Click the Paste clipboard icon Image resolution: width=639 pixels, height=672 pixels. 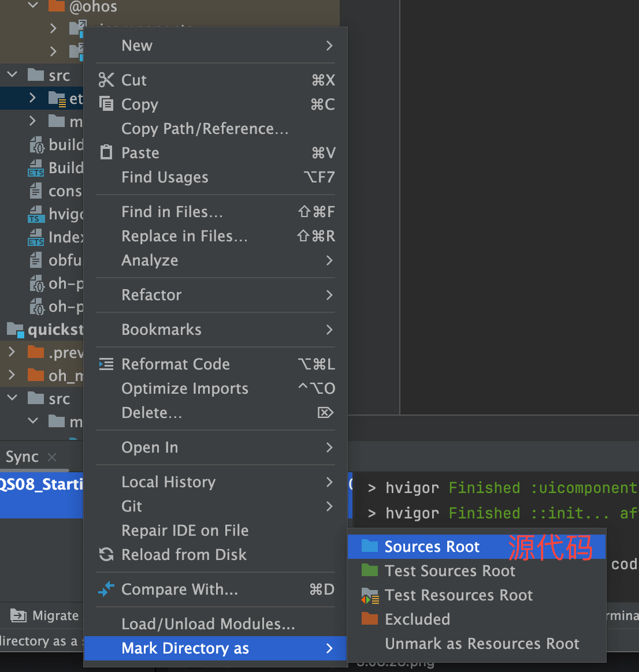point(106,152)
